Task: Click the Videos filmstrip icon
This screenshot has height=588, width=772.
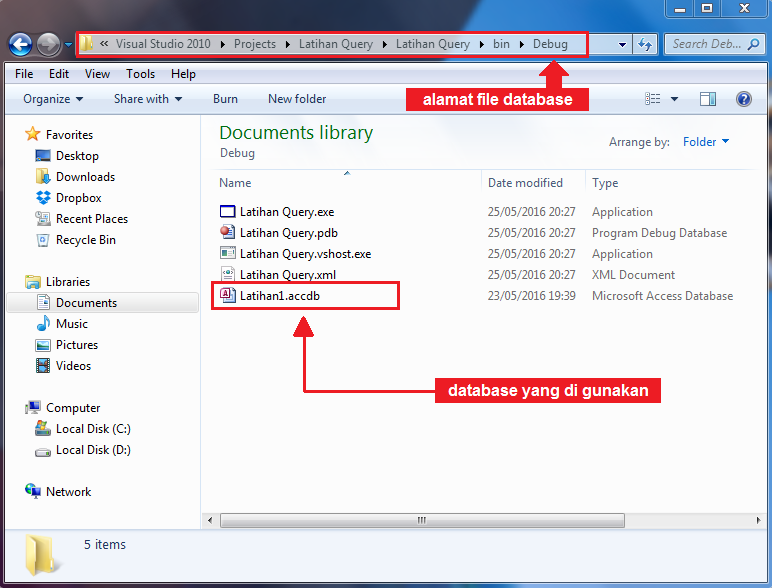Action: 43,365
